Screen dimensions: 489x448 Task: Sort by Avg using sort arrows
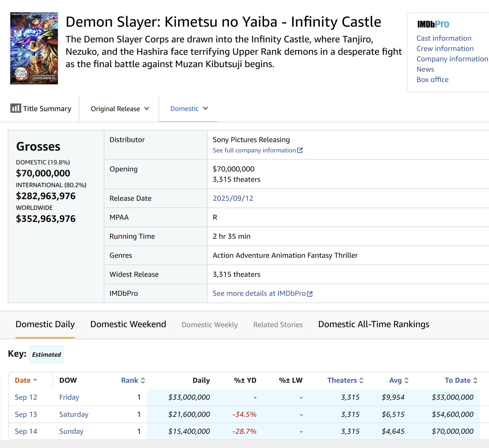coord(406,380)
